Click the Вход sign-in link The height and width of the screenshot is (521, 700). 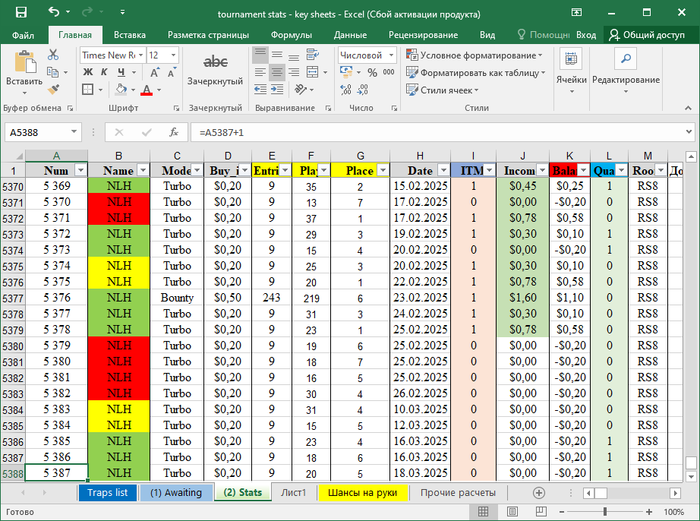[586, 35]
